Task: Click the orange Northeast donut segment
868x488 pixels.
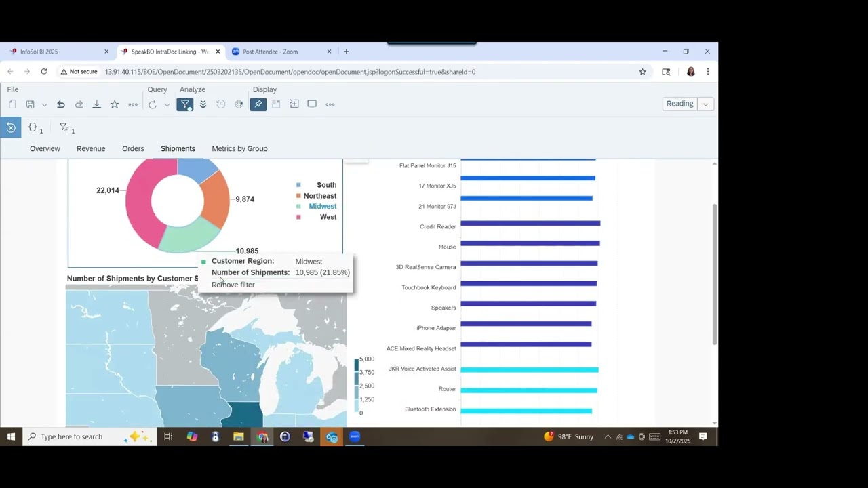Action: tap(216, 200)
